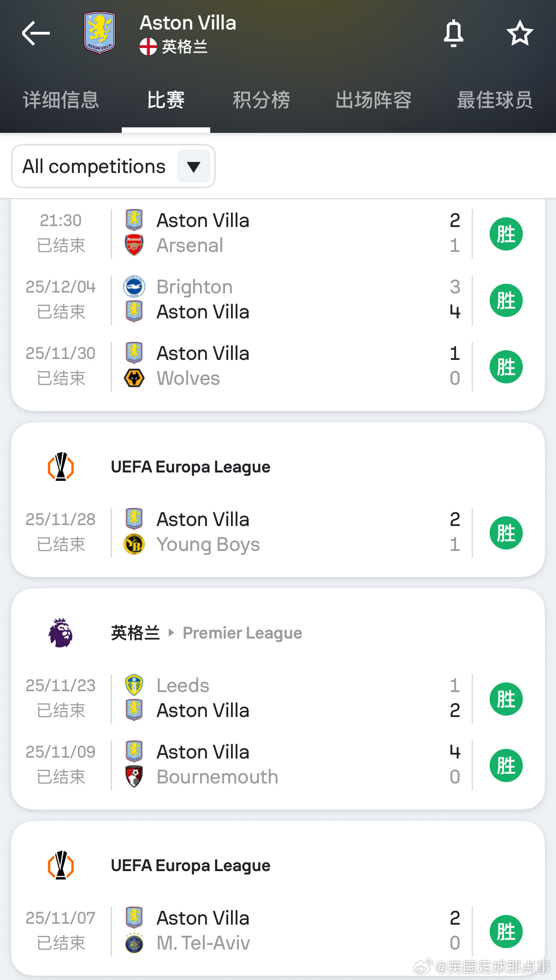This screenshot has height=980, width=556.
Task: Tap the Wolves club logo
Action: [x=134, y=378]
